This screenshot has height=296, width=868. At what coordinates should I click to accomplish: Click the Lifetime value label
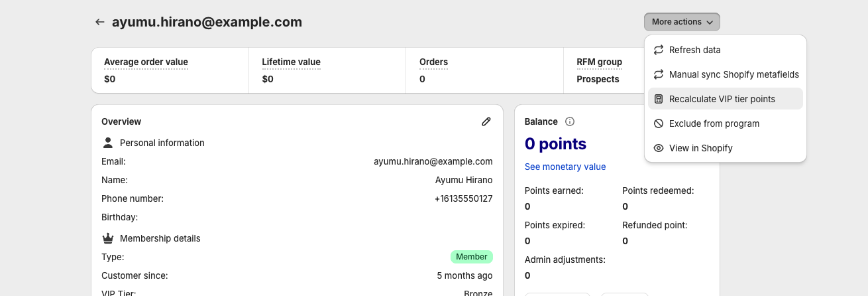(x=291, y=62)
